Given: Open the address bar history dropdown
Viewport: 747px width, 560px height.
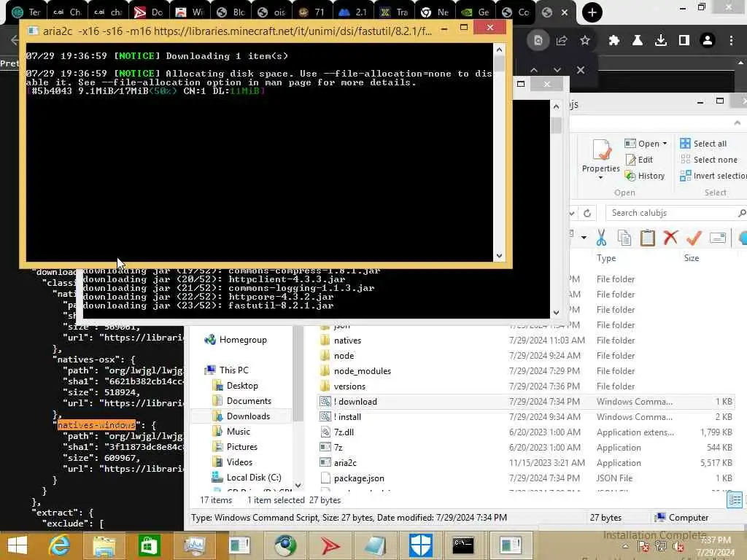Looking at the screenshot, I should (572, 213).
